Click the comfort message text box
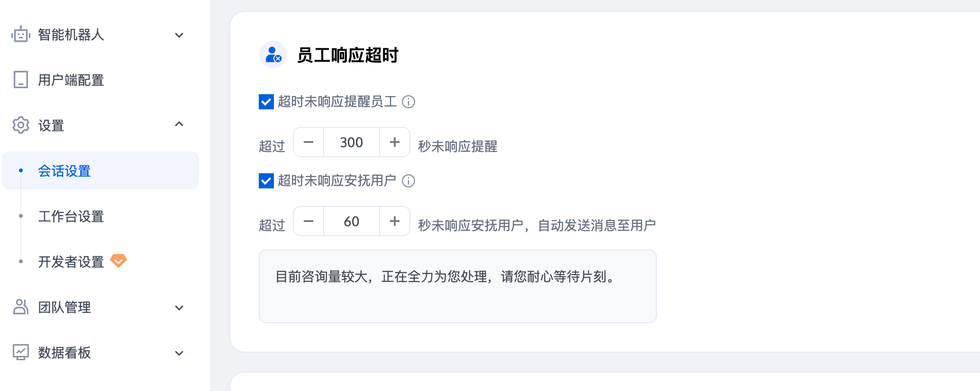Screen dimensions: 980x391 pyautogui.click(x=458, y=286)
